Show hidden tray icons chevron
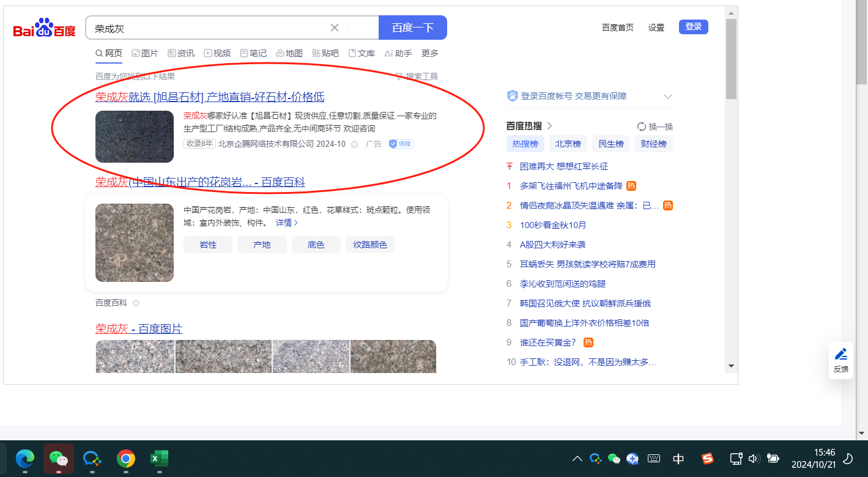Image resolution: width=868 pixels, height=477 pixels. tap(577, 459)
